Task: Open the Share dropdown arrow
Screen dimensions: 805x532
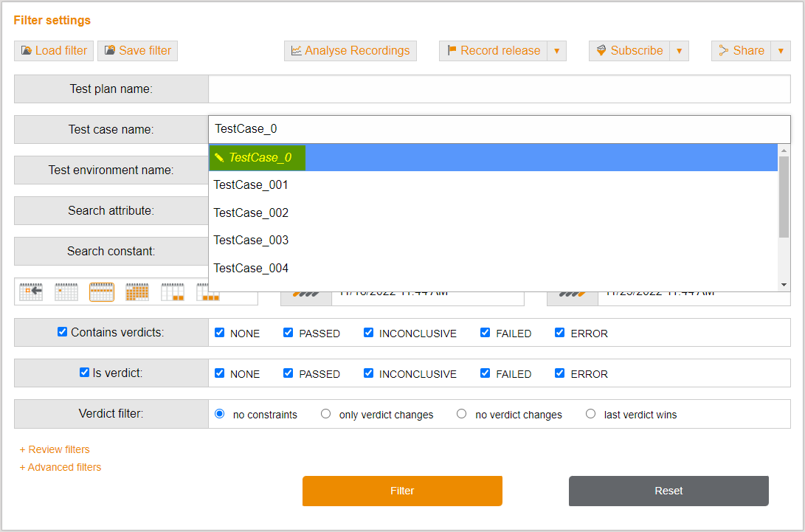Action: point(781,51)
